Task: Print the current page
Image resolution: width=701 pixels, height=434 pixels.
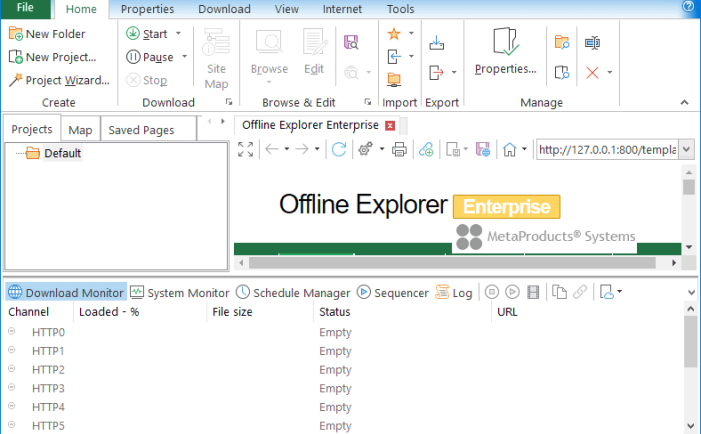Action: coord(399,149)
